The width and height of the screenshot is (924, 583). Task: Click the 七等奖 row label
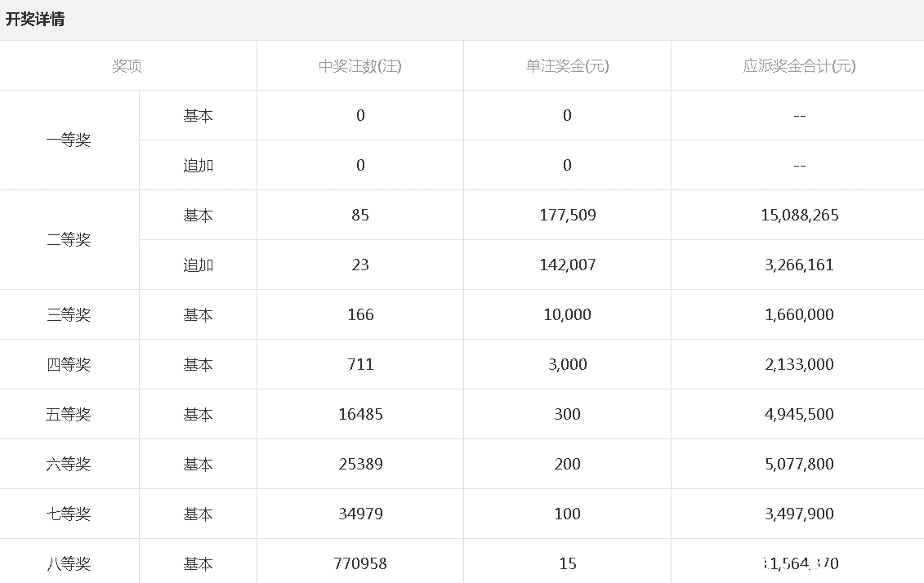(69, 514)
